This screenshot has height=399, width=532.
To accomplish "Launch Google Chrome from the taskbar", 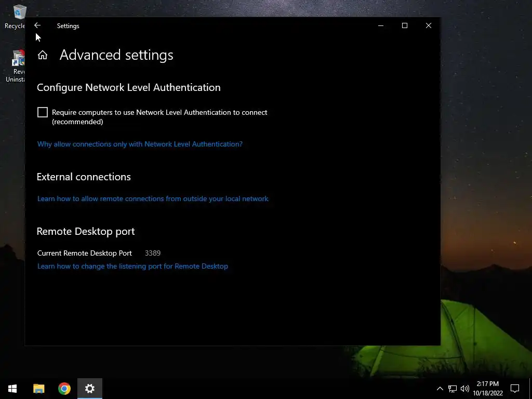I will (64, 389).
